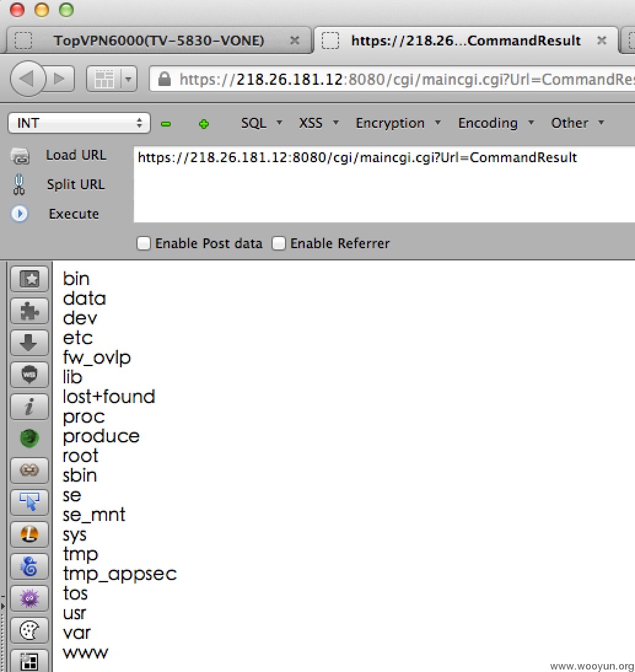The image size is (635, 672).
Task: Click the 'etc' directory entry
Action: 77,338
